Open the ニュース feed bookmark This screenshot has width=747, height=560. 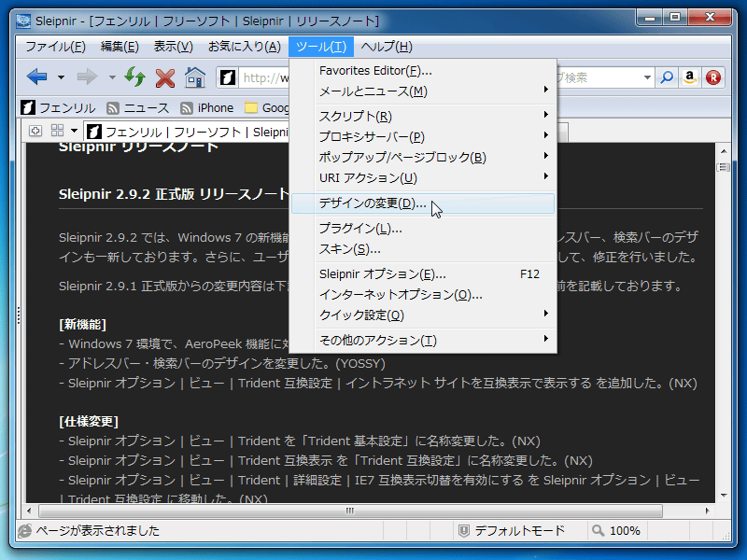point(138,108)
